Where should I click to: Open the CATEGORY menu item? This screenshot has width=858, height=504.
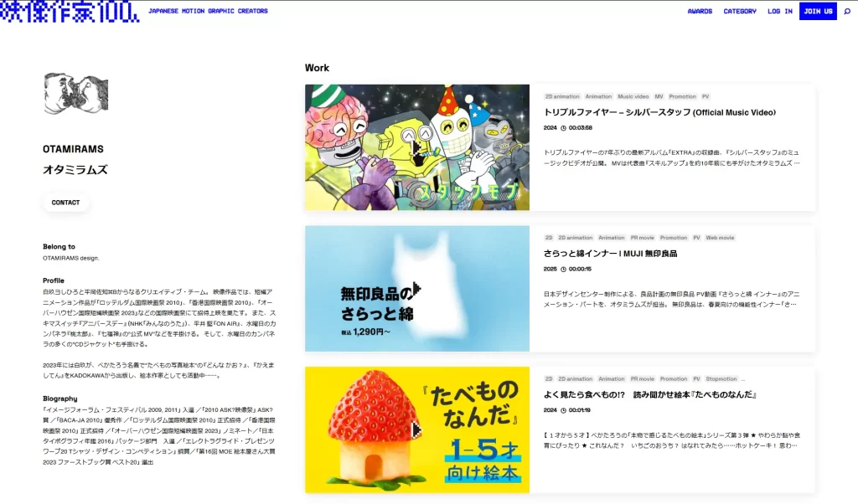click(740, 11)
